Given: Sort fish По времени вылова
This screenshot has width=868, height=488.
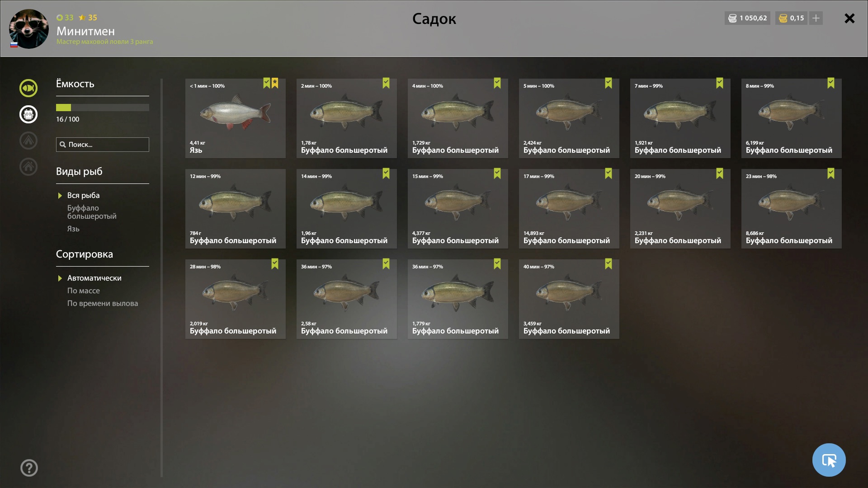Looking at the screenshot, I should (103, 303).
